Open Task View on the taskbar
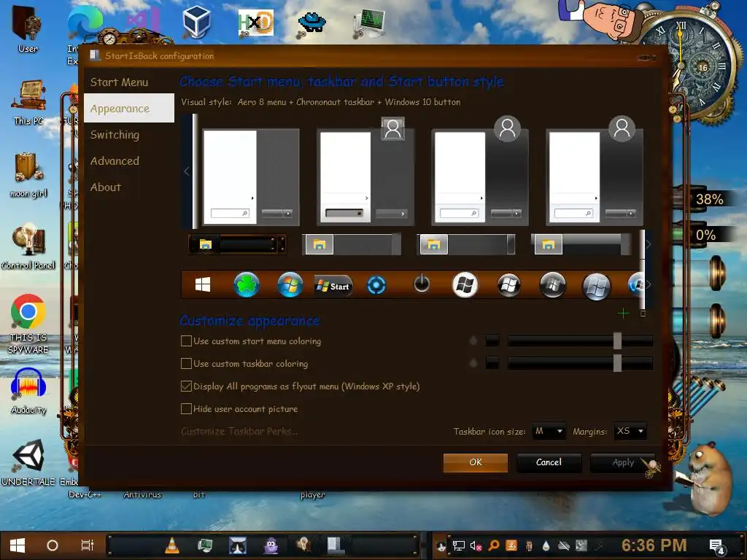The image size is (747, 560). pyautogui.click(x=88, y=545)
